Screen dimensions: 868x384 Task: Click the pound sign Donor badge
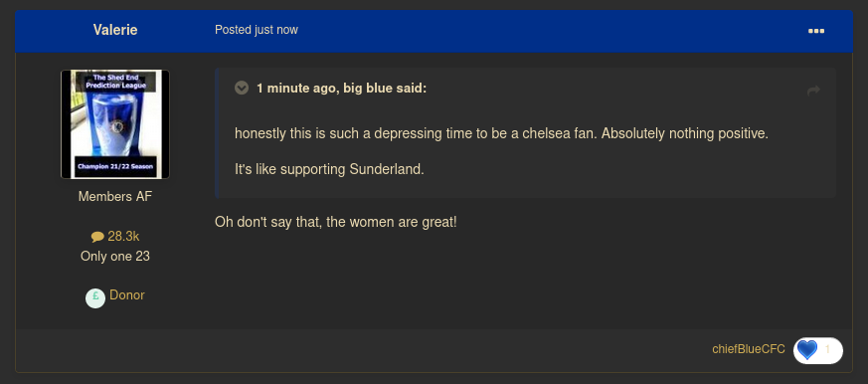[95, 298]
